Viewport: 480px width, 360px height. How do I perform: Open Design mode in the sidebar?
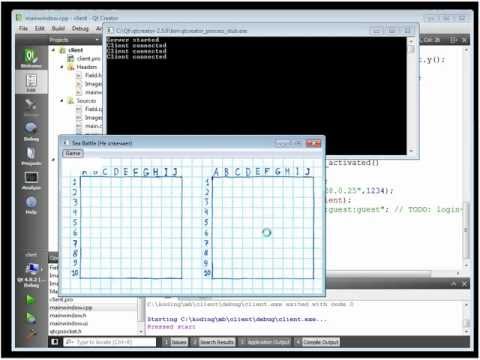(31, 107)
